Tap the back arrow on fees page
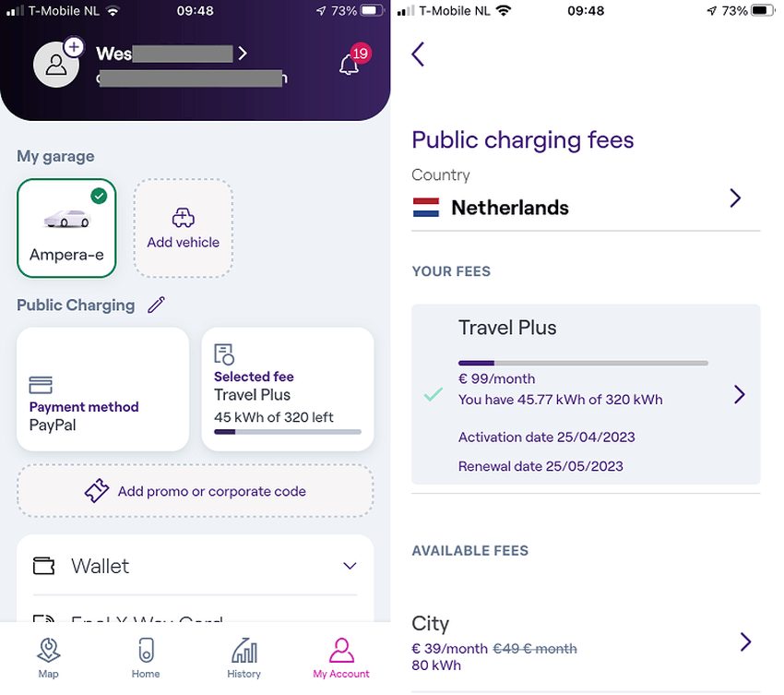This screenshot has height=695, width=784. coord(419,54)
